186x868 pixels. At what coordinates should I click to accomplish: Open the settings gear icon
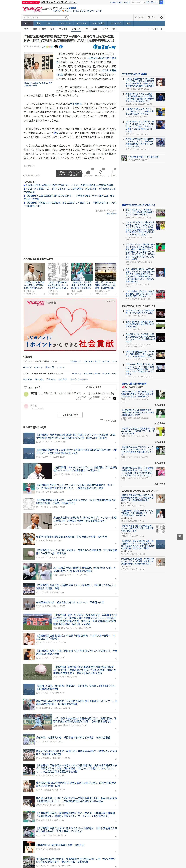[x=161, y=18]
